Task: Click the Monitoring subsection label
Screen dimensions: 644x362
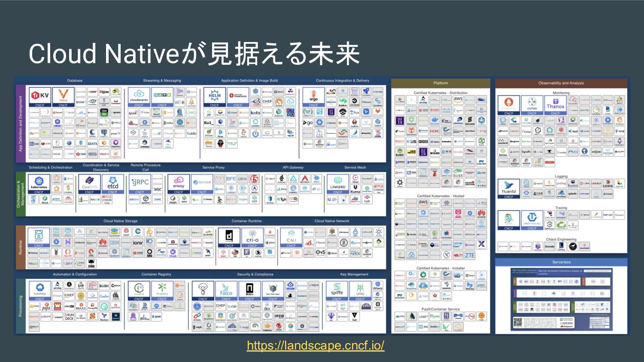Action: [x=561, y=93]
